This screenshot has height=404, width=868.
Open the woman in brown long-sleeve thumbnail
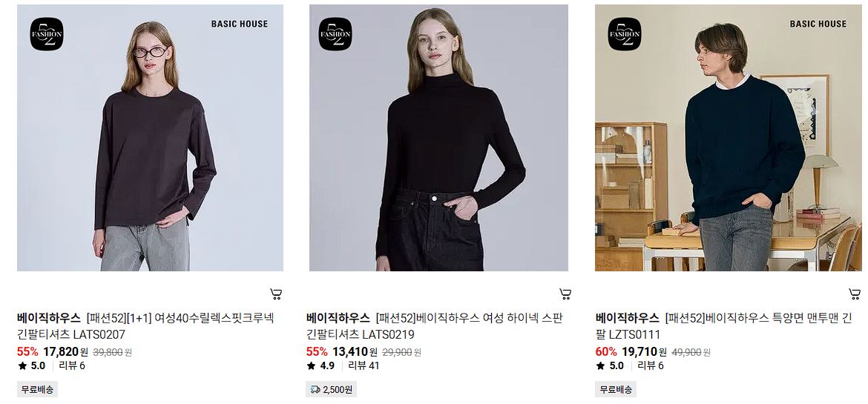click(x=150, y=138)
